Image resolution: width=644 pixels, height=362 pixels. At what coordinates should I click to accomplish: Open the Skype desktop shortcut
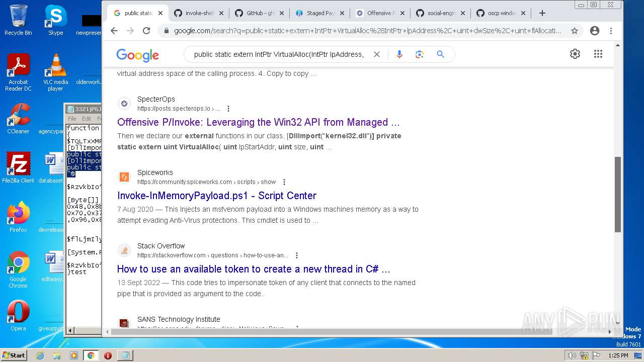click(x=55, y=21)
